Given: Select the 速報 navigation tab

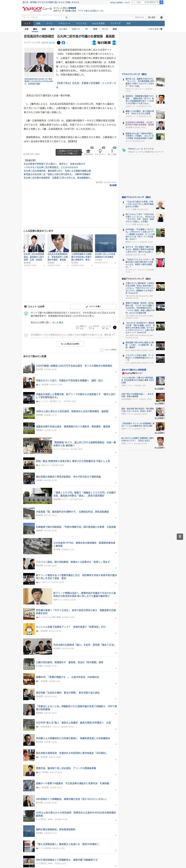Looking at the screenshot, I should pyautogui.click(x=38, y=24).
